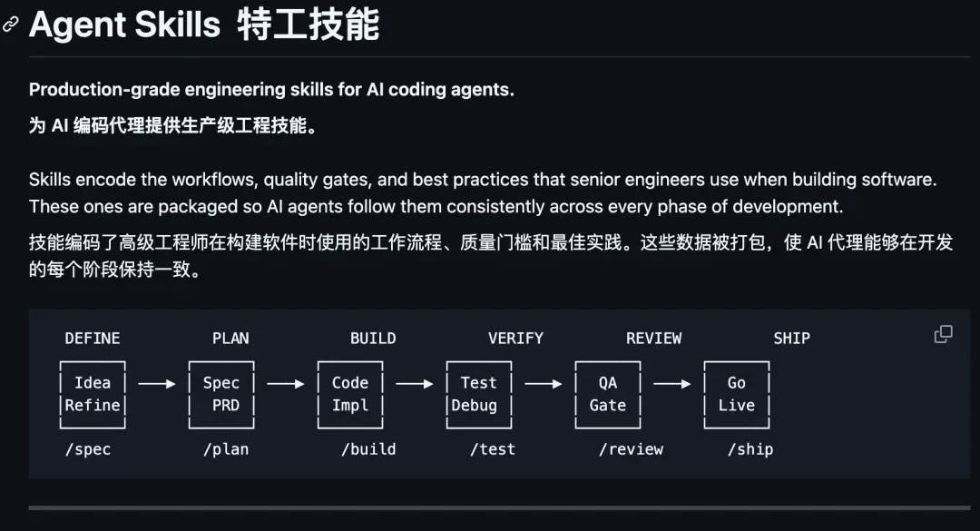Copy the workflow code block contents

tap(943, 334)
